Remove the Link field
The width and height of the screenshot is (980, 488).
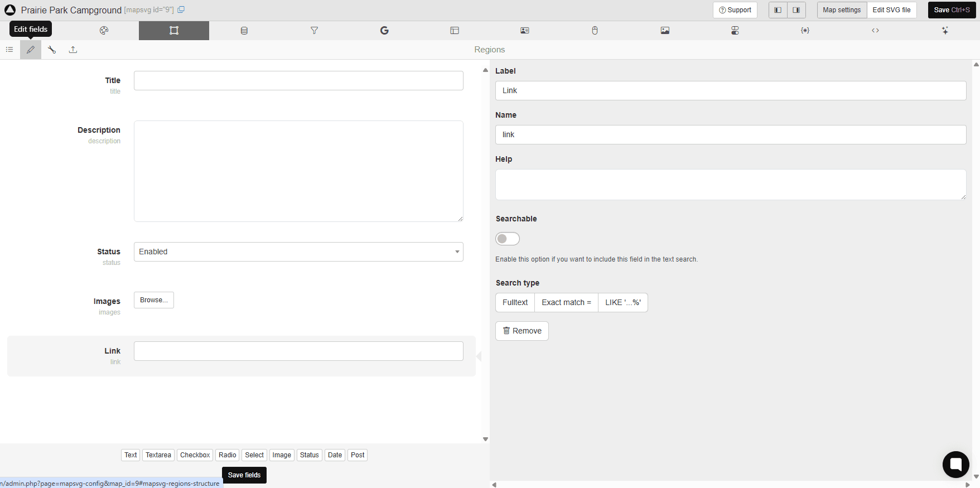click(522, 331)
